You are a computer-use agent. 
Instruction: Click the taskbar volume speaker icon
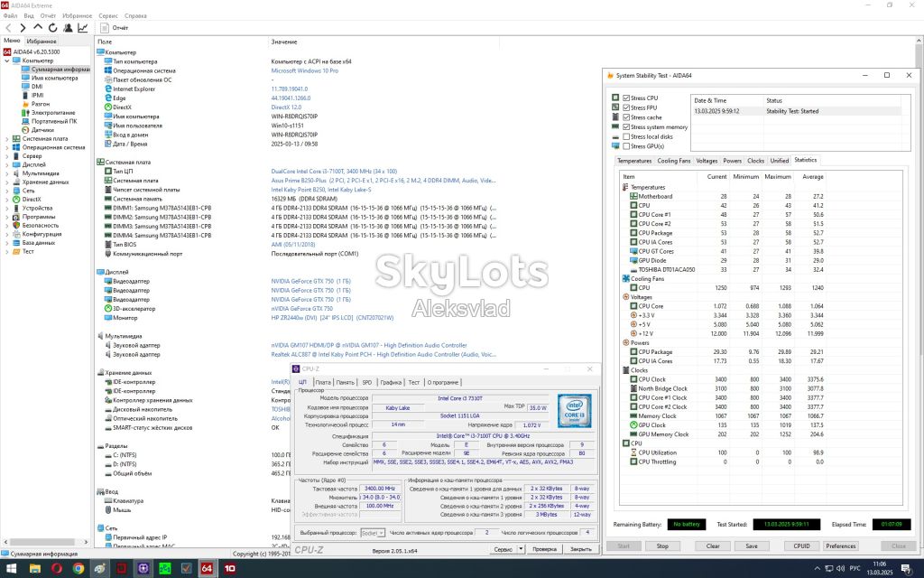pos(839,569)
